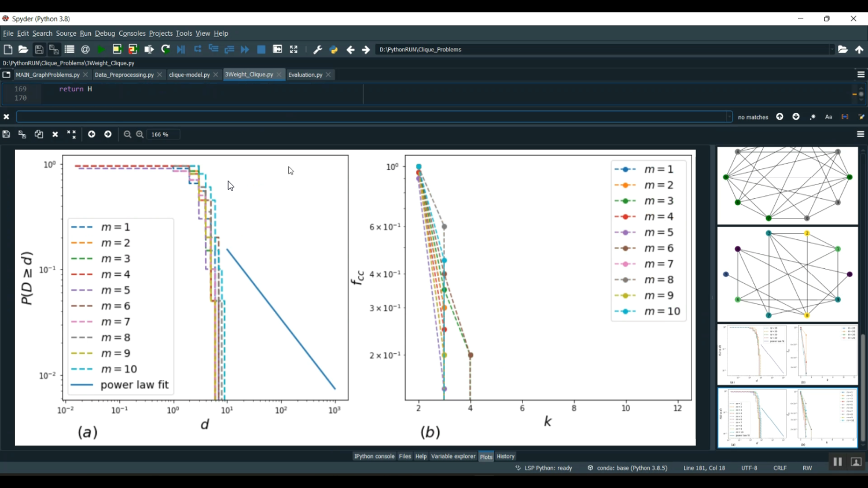Viewport: 868px width, 488px height.
Task: Remove all plots with the multi-X icon
Action: coord(72,134)
